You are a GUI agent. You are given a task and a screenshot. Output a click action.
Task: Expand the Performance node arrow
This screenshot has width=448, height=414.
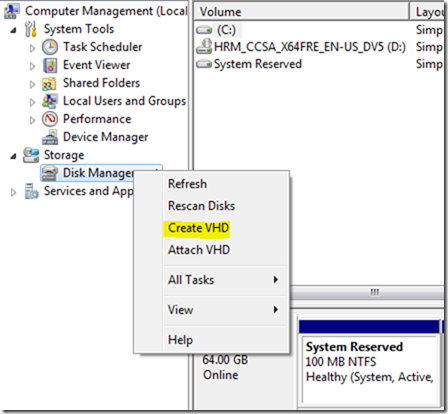coord(32,120)
